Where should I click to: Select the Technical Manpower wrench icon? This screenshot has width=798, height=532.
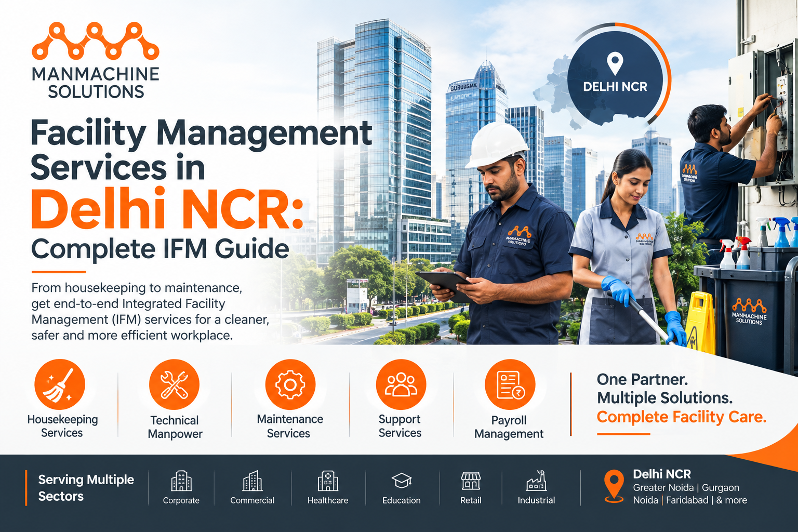pos(174,384)
